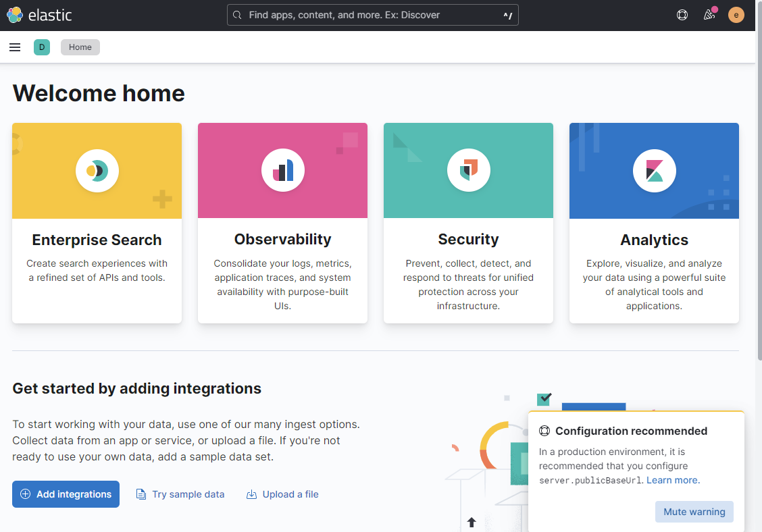Click the Configuration recommended toast title
The image size is (762, 532).
tap(631, 431)
